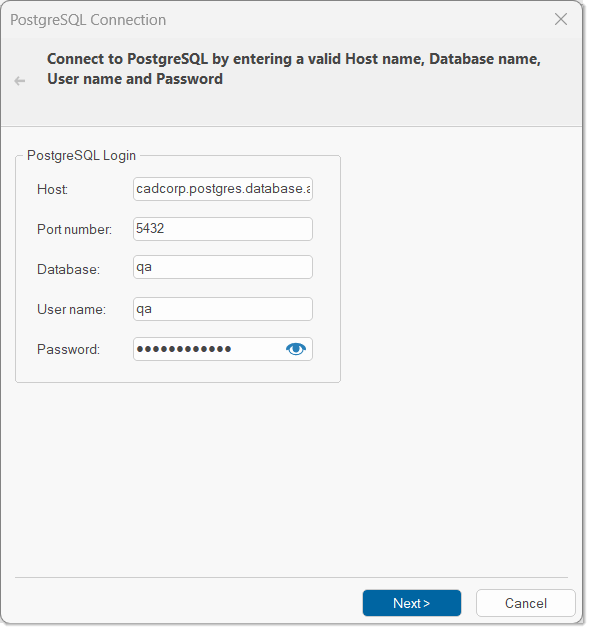
Task: Focus the Port number field showing 5432
Action: 223,229
